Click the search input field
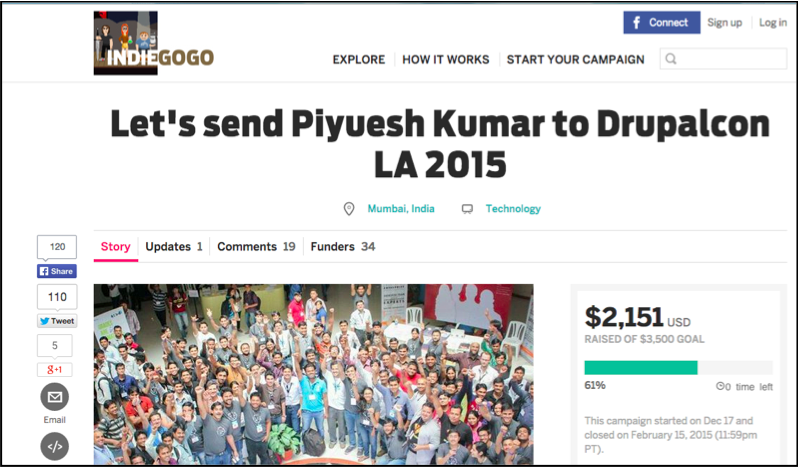Image resolution: width=799 pixels, height=467 pixels. [723, 59]
